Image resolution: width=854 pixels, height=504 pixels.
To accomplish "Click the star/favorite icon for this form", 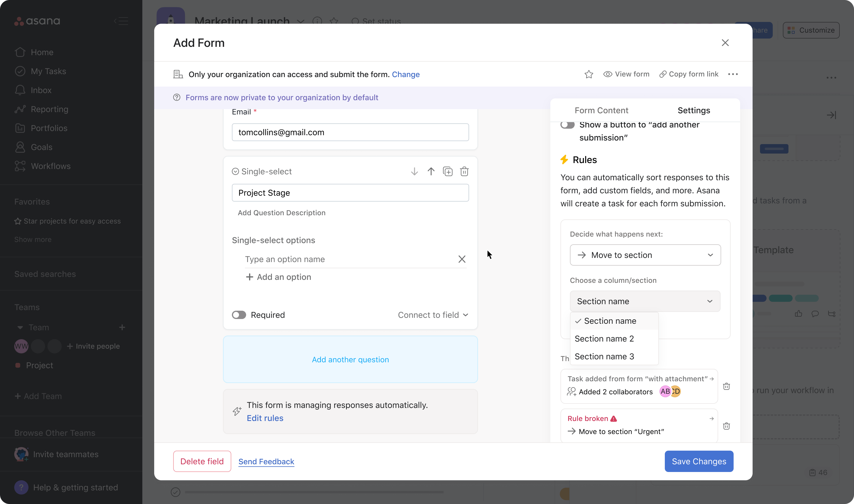I will (589, 74).
